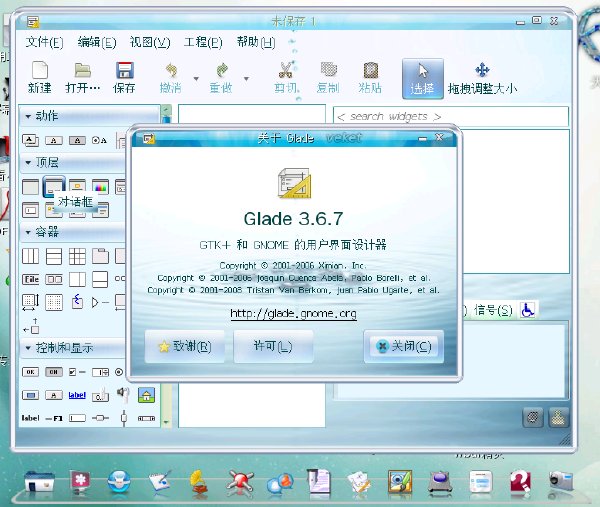Click the Open (打开) folder icon
The width and height of the screenshot is (600, 507).
(82, 70)
